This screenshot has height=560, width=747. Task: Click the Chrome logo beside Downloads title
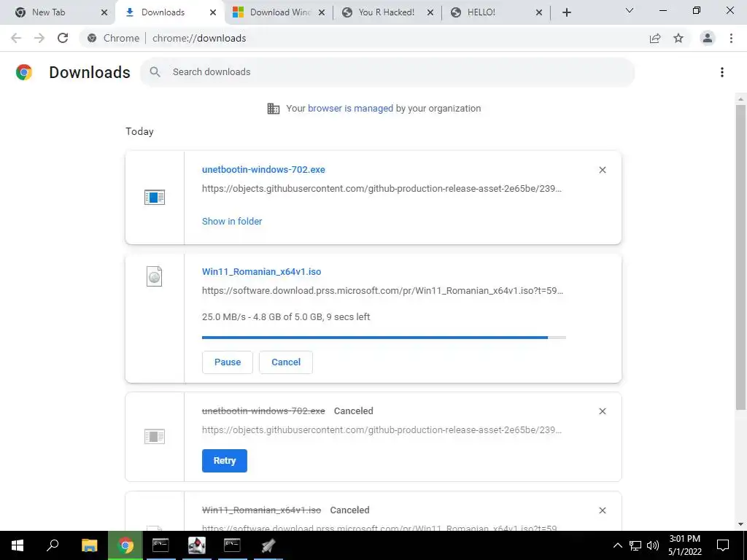coord(24,72)
